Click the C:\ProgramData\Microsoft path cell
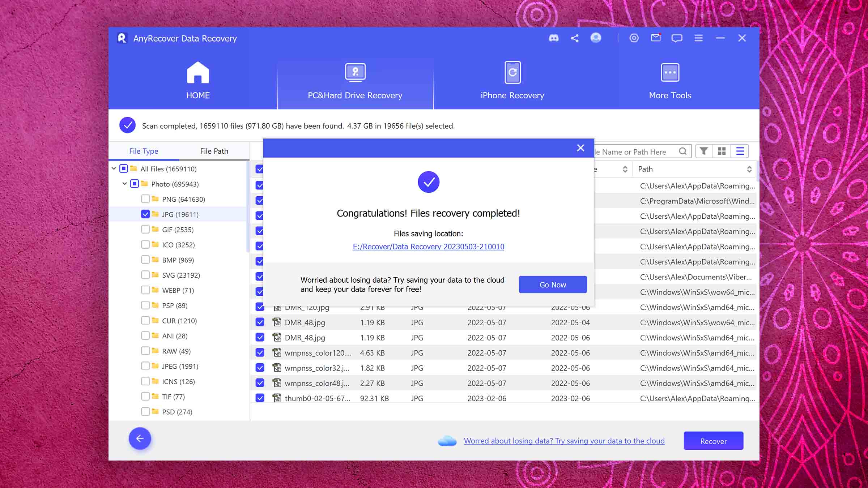Image resolution: width=868 pixels, height=488 pixels. point(697,201)
